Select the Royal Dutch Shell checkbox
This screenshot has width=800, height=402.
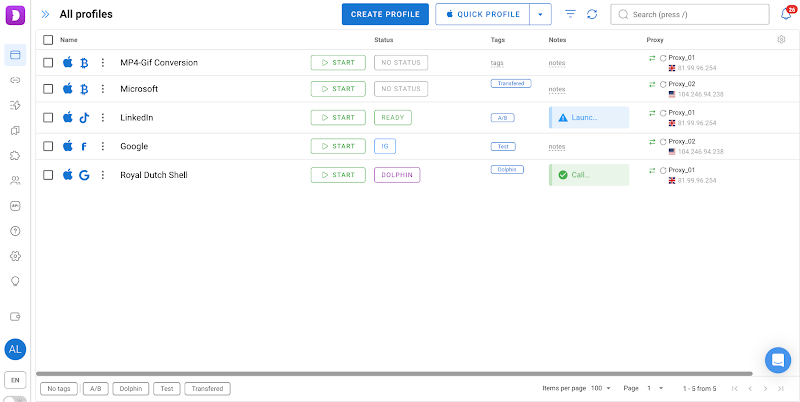(x=48, y=175)
